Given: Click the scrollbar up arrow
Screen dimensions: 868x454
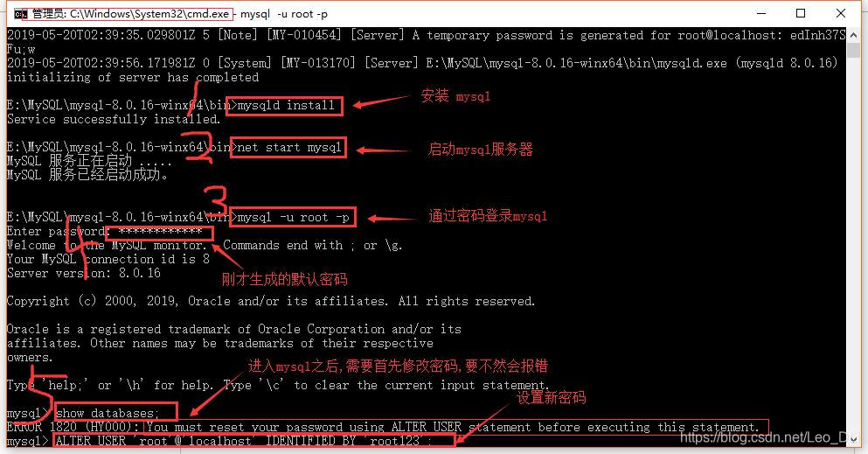Looking at the screenshot, I should click(853, 34).
